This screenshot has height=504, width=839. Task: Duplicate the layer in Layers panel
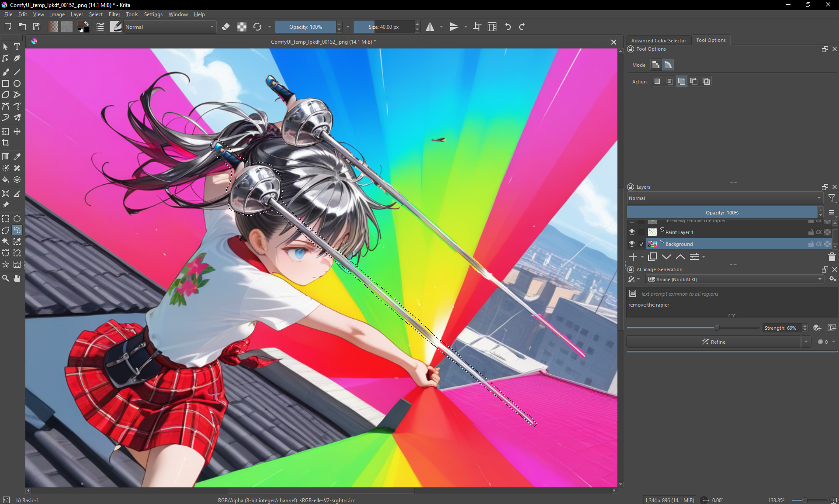point(652,257)
